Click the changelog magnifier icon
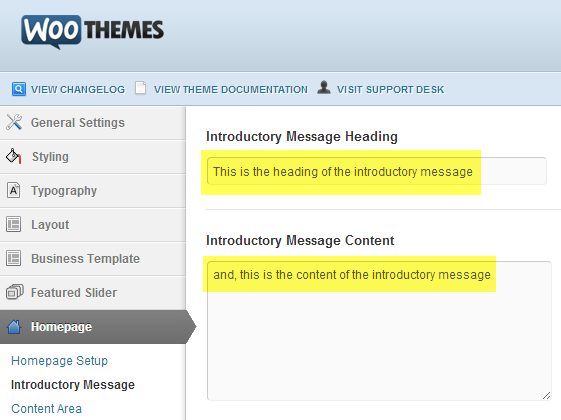The image size is (561, 420). coord(19,89)
